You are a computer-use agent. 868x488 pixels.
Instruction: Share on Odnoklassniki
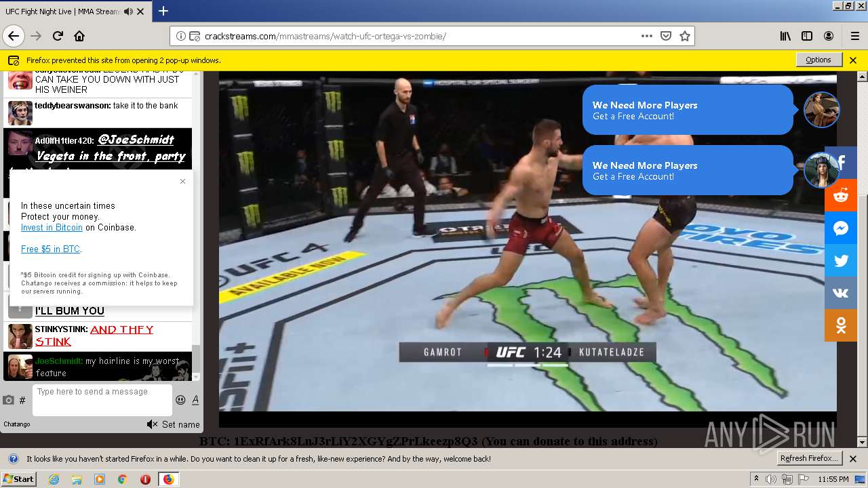pos(841,326)
